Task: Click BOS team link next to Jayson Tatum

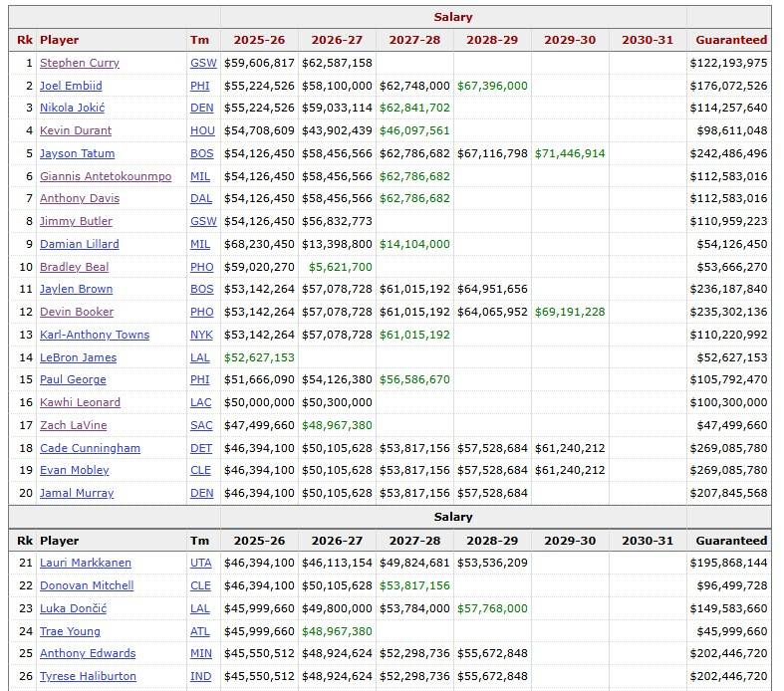Action: click(200, 153)
